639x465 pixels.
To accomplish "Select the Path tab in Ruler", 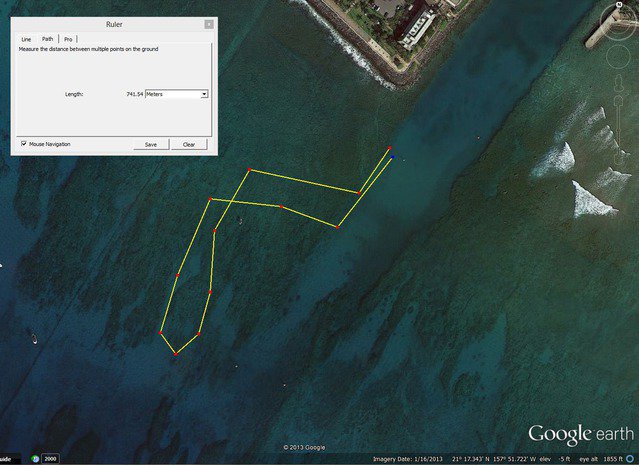I will 47,39.
